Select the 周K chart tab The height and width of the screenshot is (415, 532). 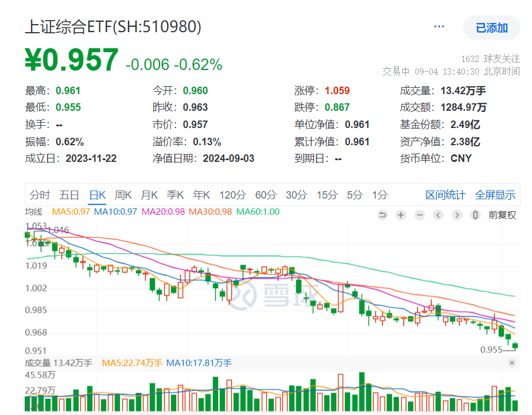coord(123,195)
